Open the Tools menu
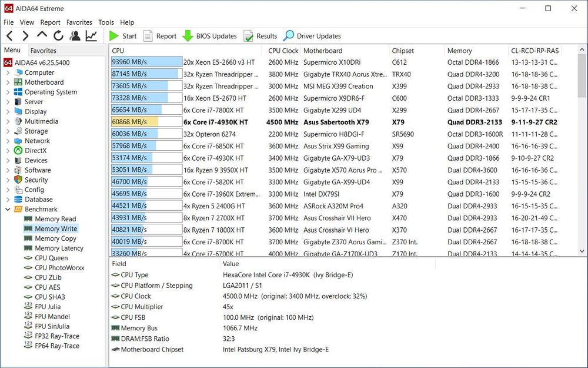The image size is (588, 368). 106,22
